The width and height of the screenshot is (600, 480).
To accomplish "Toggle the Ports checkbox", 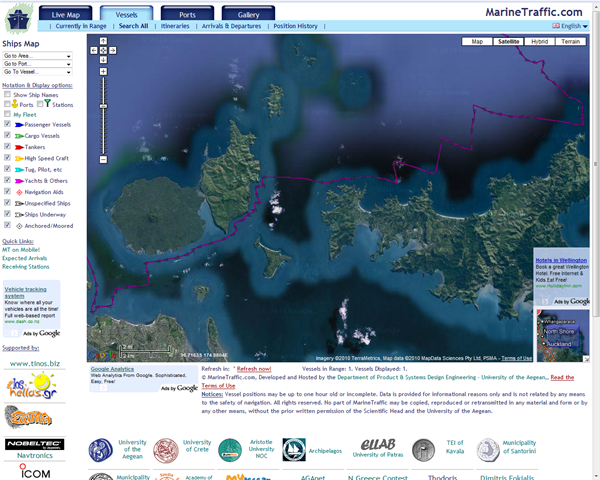I will point(7,104).
